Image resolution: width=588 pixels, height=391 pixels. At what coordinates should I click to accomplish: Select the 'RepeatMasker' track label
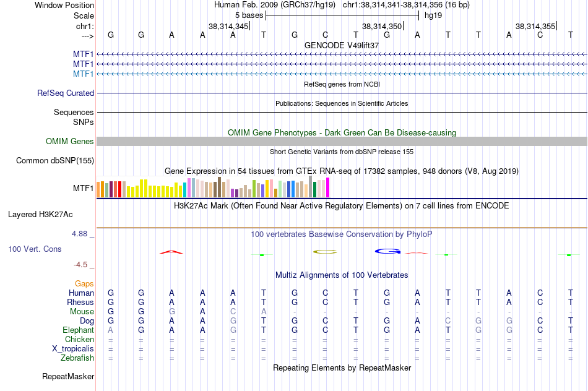[x=68, y=376]
